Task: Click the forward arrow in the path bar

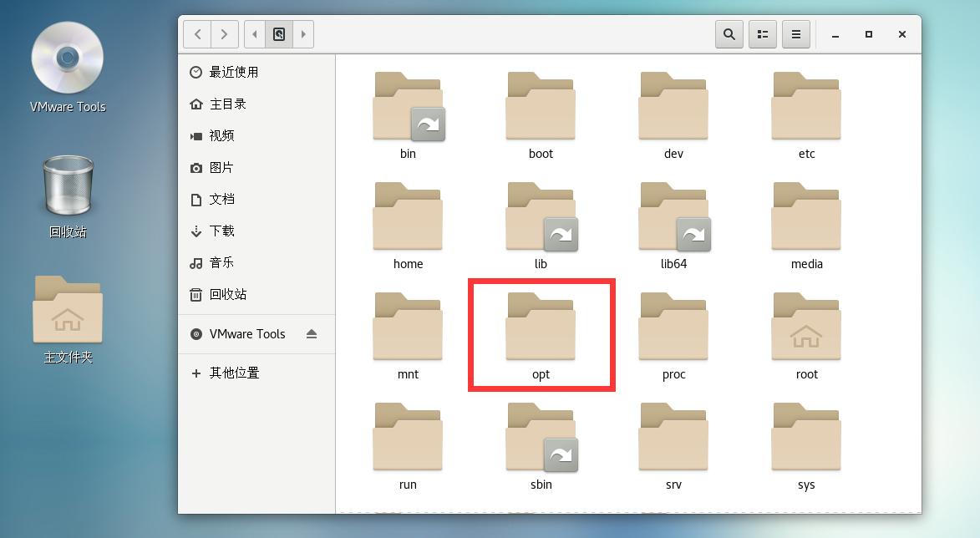Action: tap(302, 34)
